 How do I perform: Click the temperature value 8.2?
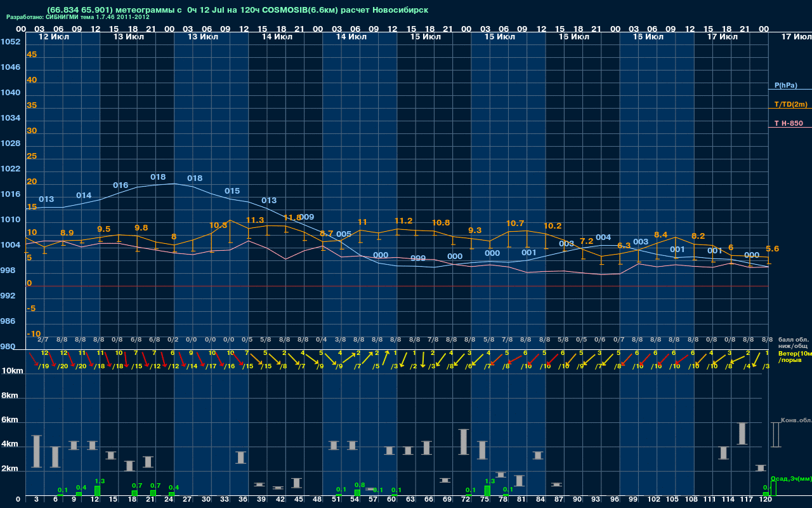[x=698, y=236]
